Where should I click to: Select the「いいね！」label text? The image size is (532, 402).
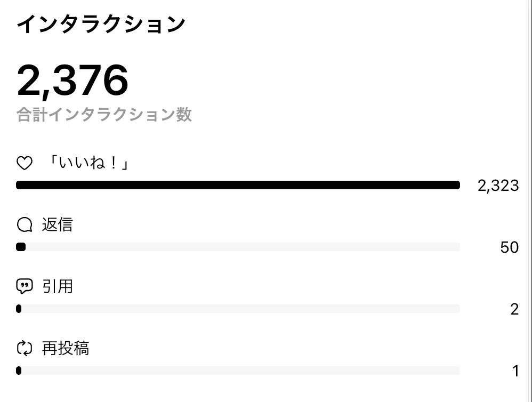(89, 163)
